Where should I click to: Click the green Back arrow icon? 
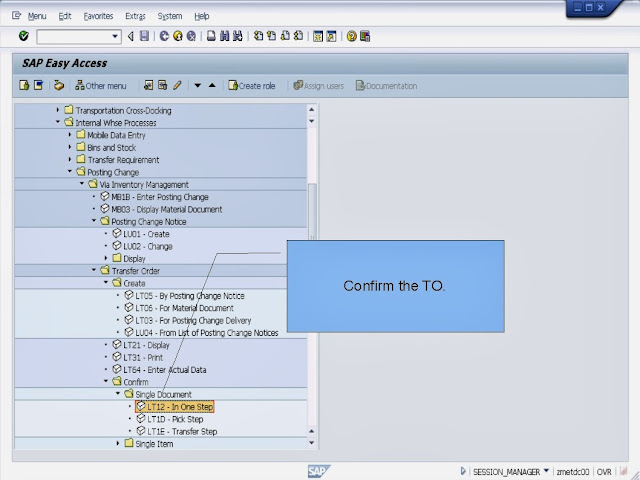click(x=164, y=36)
